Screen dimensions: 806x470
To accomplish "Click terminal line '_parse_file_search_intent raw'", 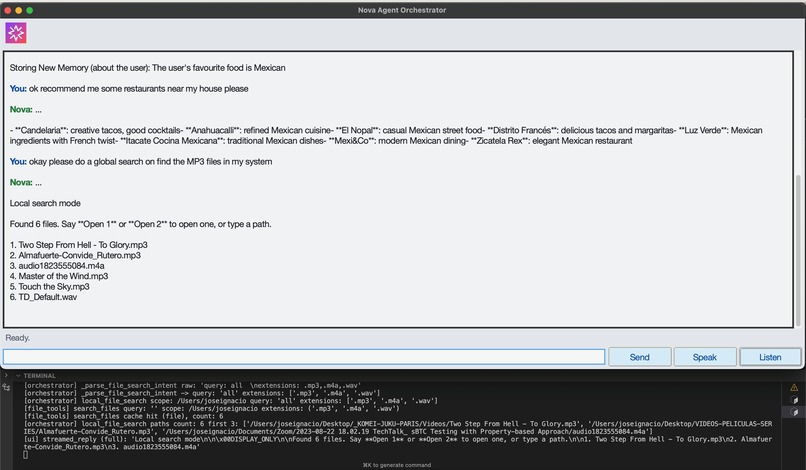I will pos(192,385).
